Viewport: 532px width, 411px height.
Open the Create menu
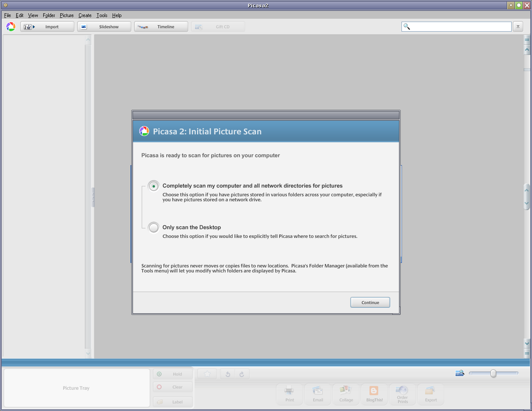85,15
